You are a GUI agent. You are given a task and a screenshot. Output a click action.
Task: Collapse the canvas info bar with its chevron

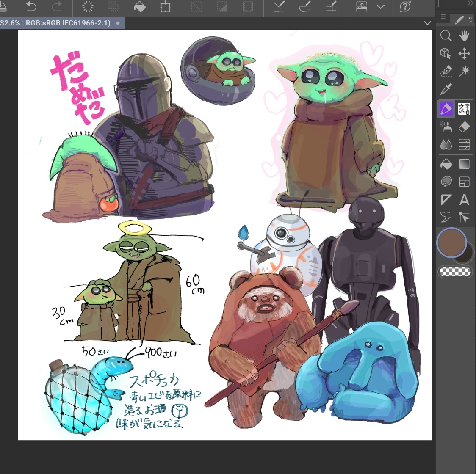(427, 23)
